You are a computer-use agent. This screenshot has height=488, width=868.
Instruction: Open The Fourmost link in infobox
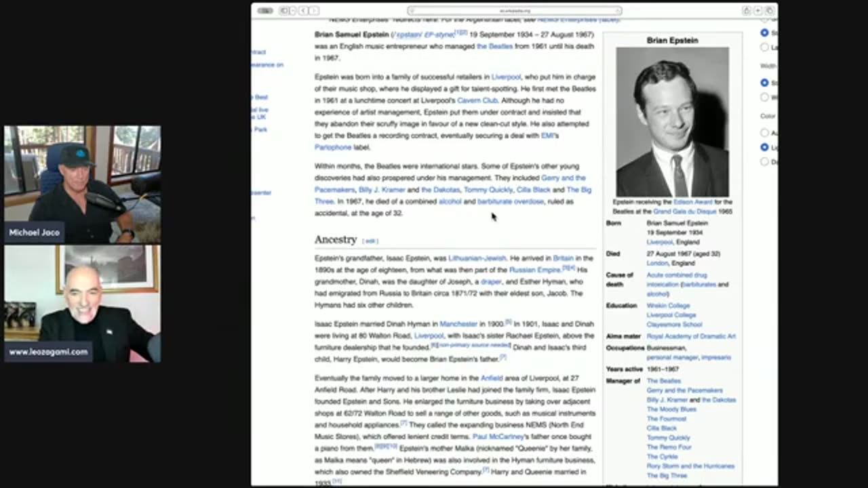coord(666,419)
